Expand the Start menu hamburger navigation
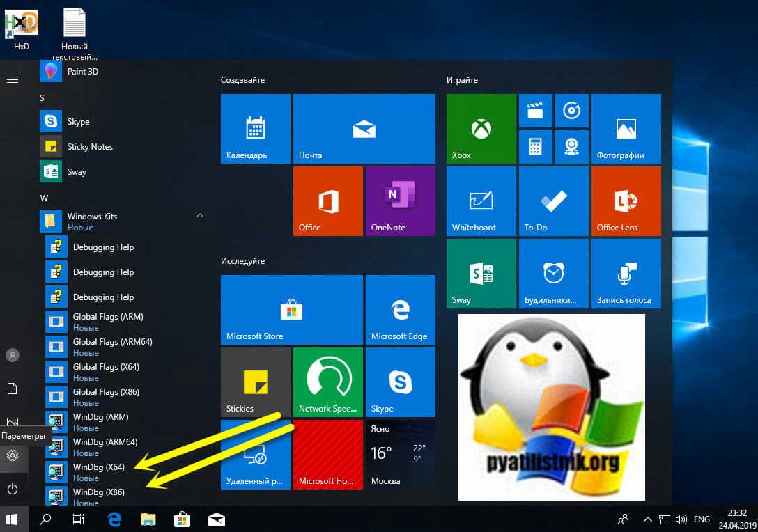This screenshot has width=758, height=532. coord(12,79)
